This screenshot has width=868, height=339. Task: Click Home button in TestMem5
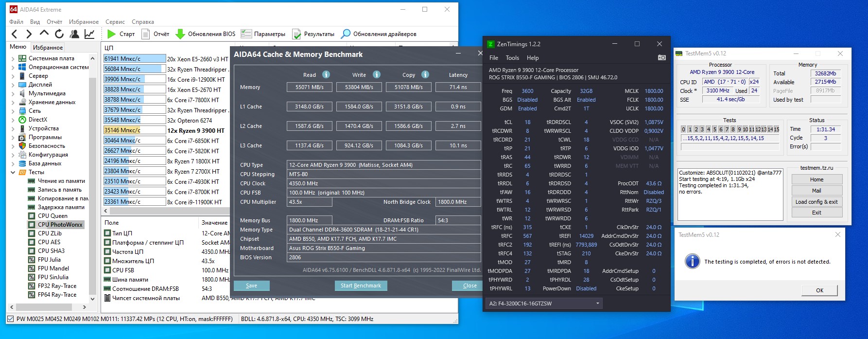(x=816, y=179)
